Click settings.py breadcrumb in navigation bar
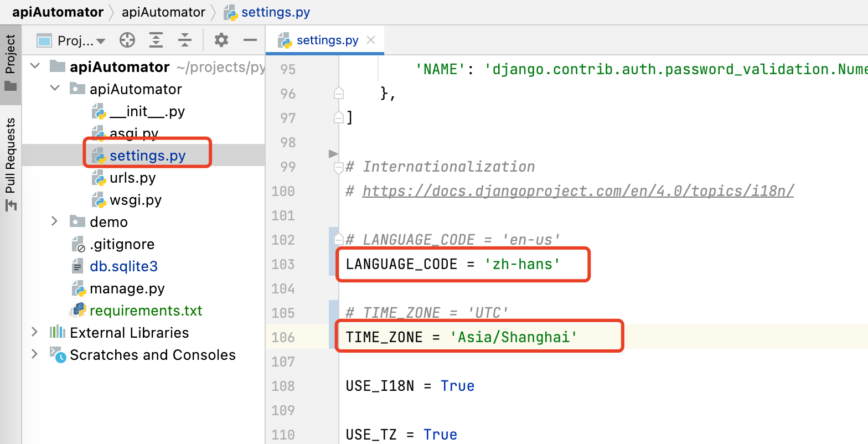Viewport: 868px width, 444px height. pos(267,12)
